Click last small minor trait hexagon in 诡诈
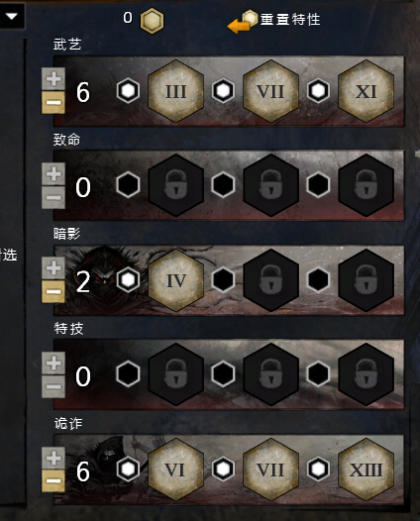The image size is (420, 521). point(318,469)
